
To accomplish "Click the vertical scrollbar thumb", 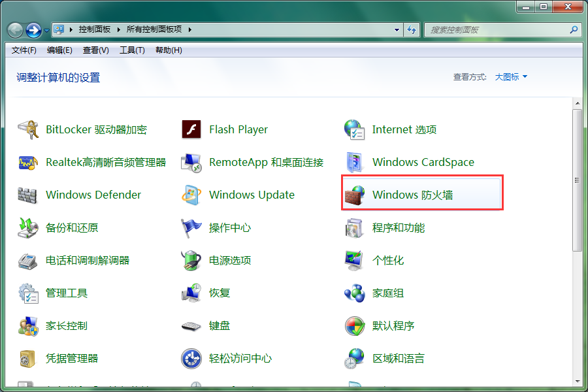I will 577,180.
